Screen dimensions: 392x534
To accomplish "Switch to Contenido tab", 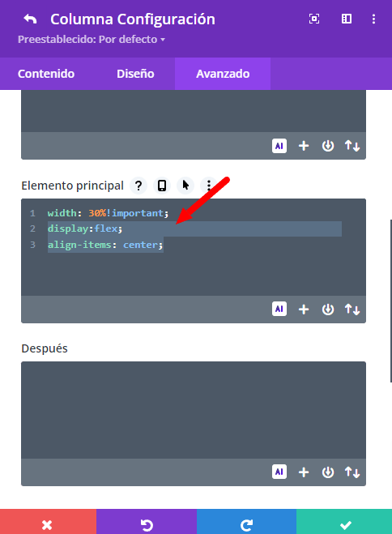I will 46,74.
